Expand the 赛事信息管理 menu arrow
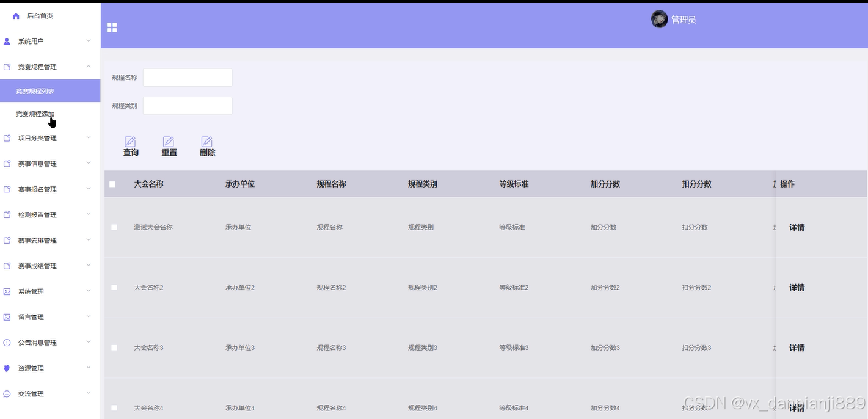Viewport: 868px width, 419px height. [89, 163]
